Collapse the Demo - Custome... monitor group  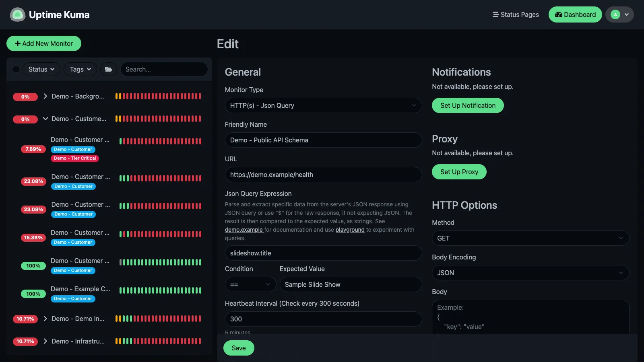45,119
